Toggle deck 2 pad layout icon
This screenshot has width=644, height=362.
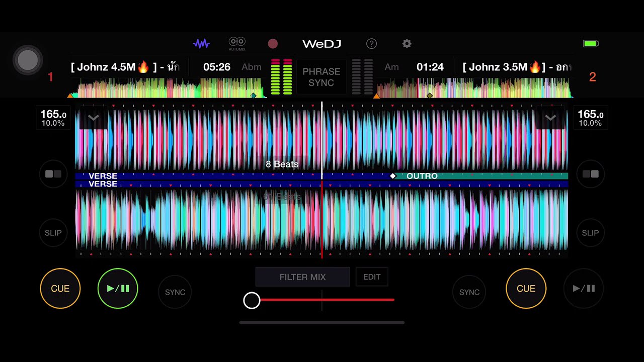click(x=590, y=174)
